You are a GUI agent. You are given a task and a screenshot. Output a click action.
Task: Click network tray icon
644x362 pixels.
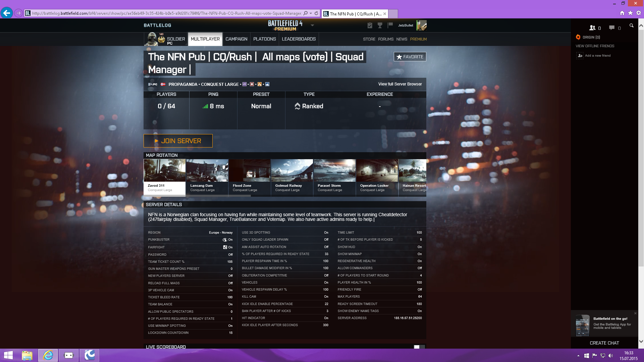coord(602,356)
